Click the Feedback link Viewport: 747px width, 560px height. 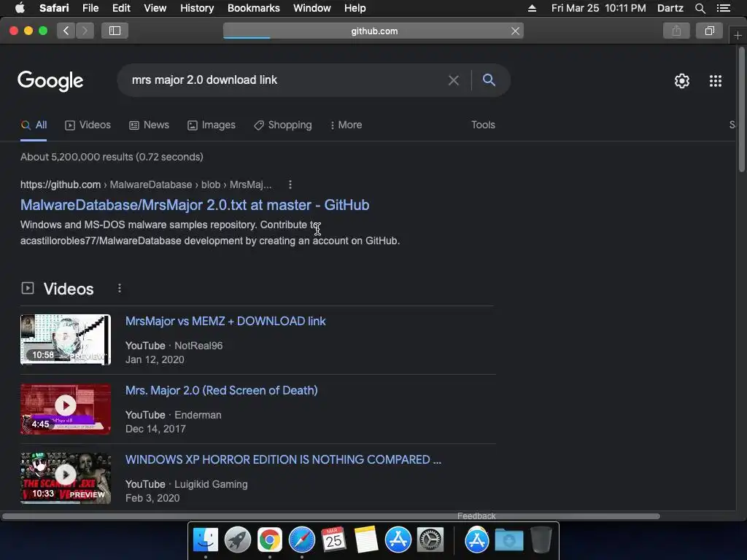[476, 516]
